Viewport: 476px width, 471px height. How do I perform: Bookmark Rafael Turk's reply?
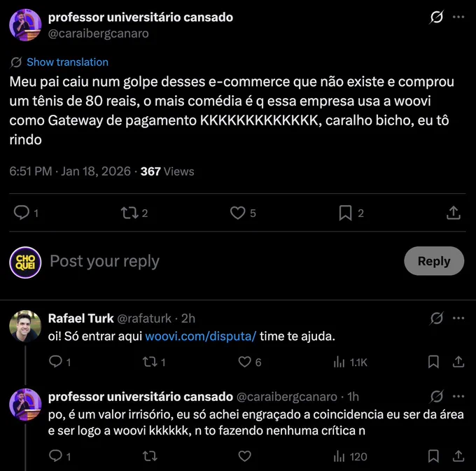[433, 362]
